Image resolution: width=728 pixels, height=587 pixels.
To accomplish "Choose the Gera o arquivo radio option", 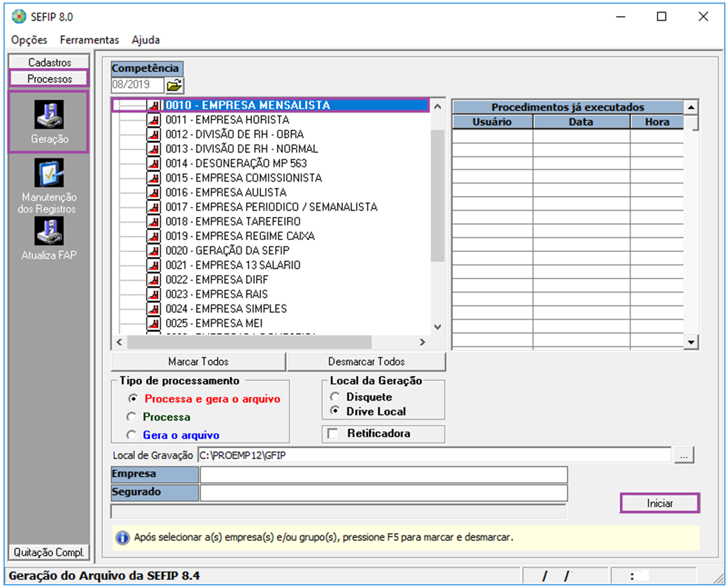I will pos(131,435).
